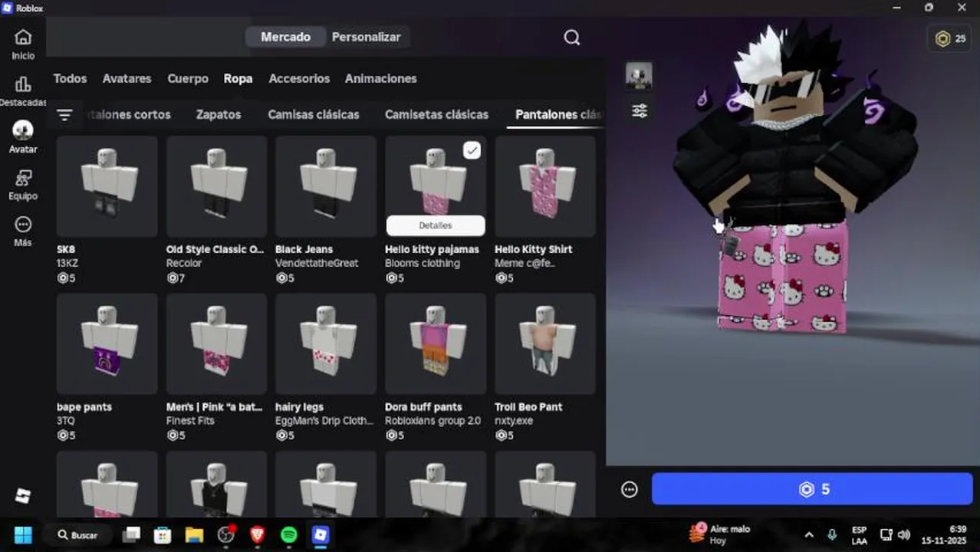Select Cuerpo category
The width and height of the screenshot is (980, 552).
(x=188, y=78)
